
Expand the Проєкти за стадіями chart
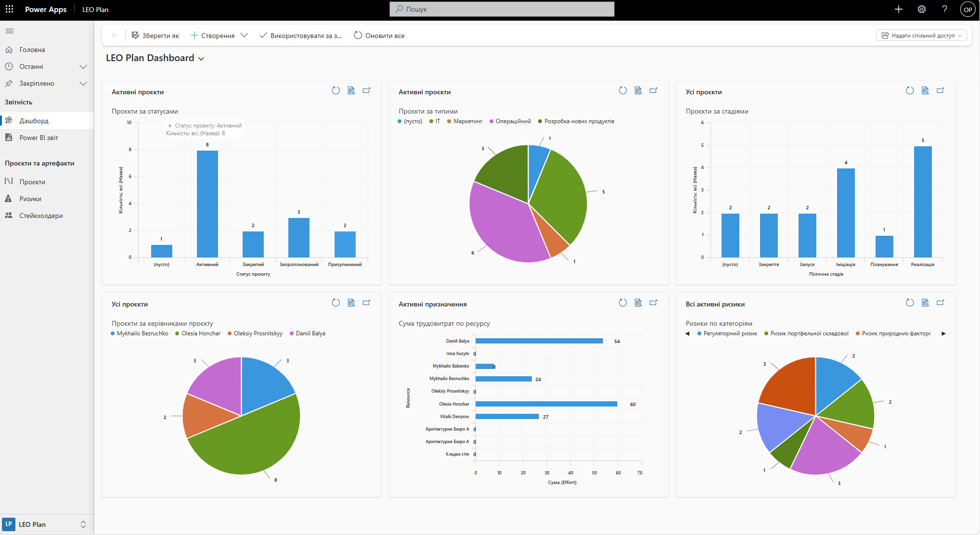[941, 90]
